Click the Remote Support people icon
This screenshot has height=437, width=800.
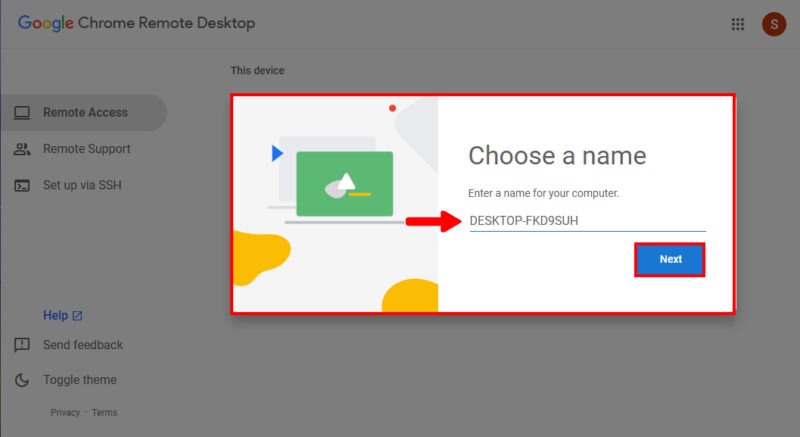(x=22, y=149)
